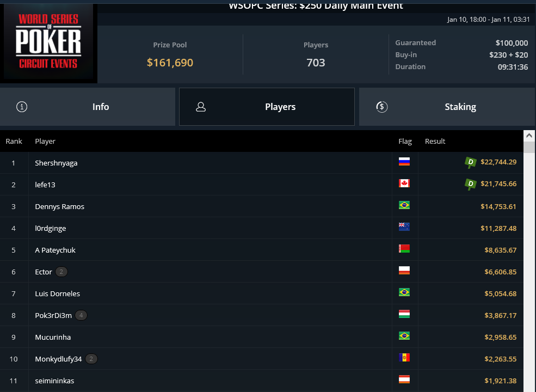
Task: Click the Info circle icon
Action: tap(22, 107)
